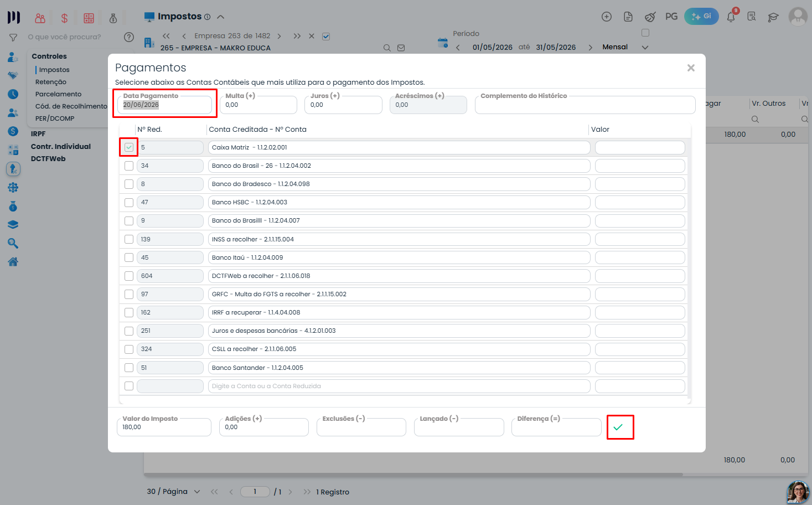Viewport: 812px width, 505px height.
Task: Click the layers icon in the left sidebar
Action: pos(13,225)
